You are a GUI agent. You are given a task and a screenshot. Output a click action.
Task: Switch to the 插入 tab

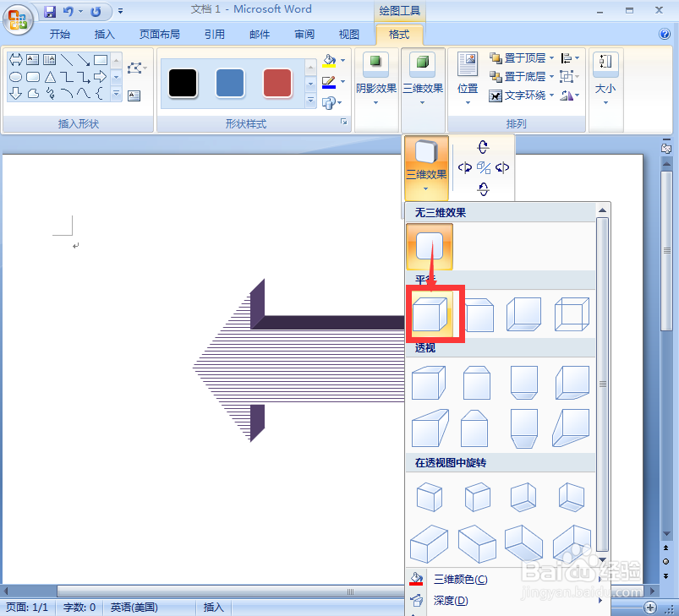point(105,34)
